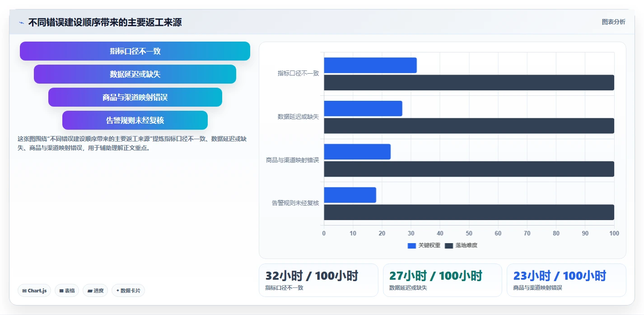Click the x-axis tick label 0
644x315 pixels.
(x=324, y=233)
